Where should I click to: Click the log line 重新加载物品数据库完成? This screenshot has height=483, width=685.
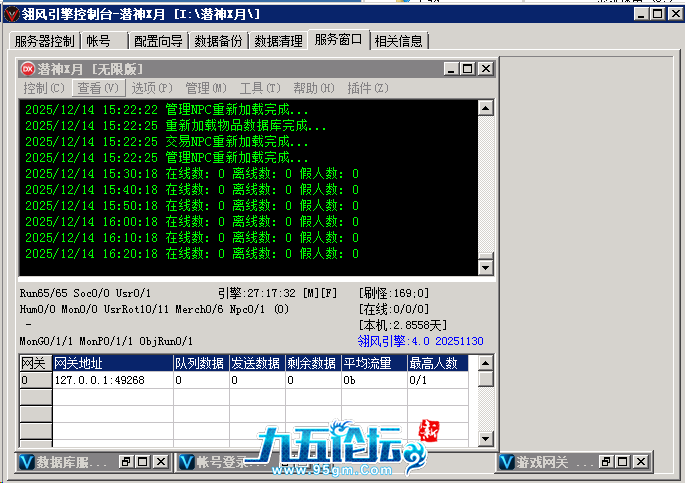175,126
